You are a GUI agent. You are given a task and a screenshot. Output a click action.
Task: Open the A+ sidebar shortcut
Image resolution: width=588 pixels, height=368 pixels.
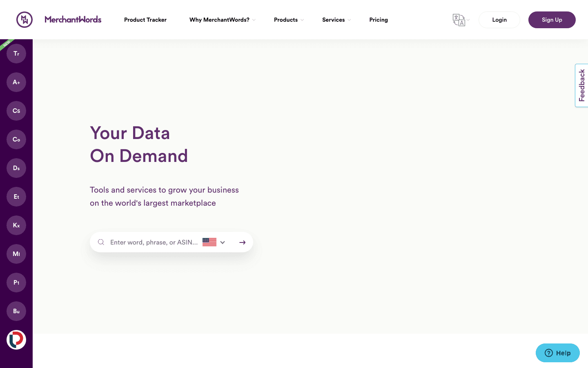tap(16, 82)
